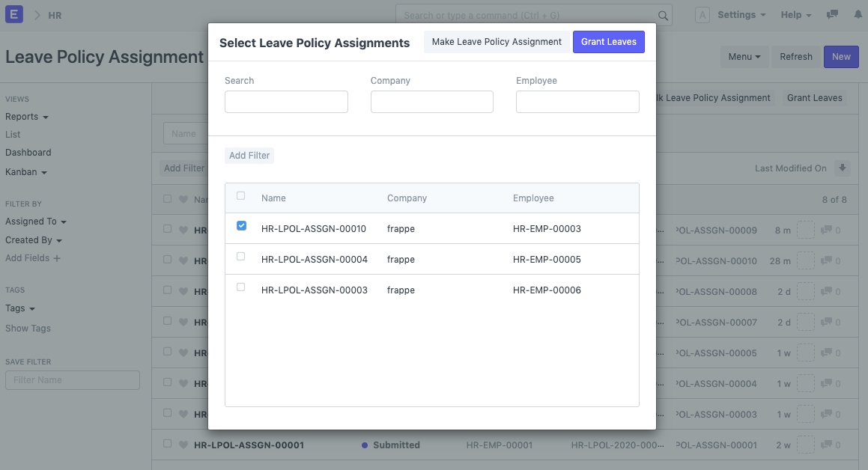The image size is (868, 470).
Task: Click the Employee filter input field
Action: point(577,102)
